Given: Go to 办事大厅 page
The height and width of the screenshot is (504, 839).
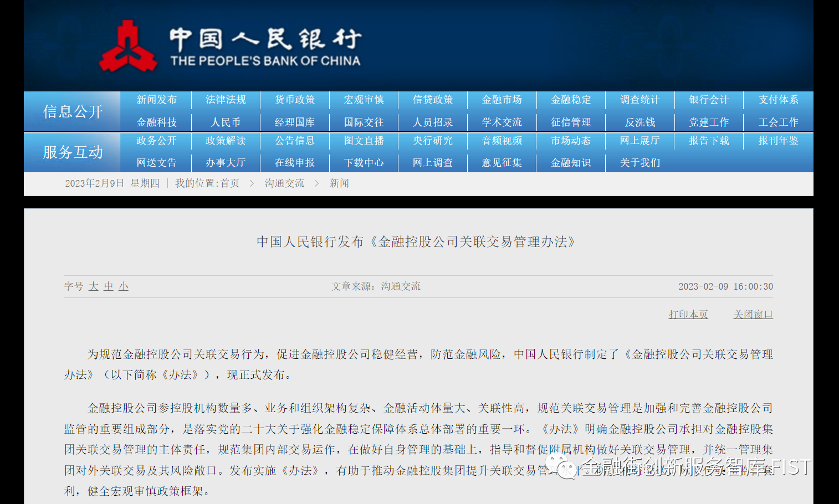Looking at the screenshot, I should pos(226,163).
